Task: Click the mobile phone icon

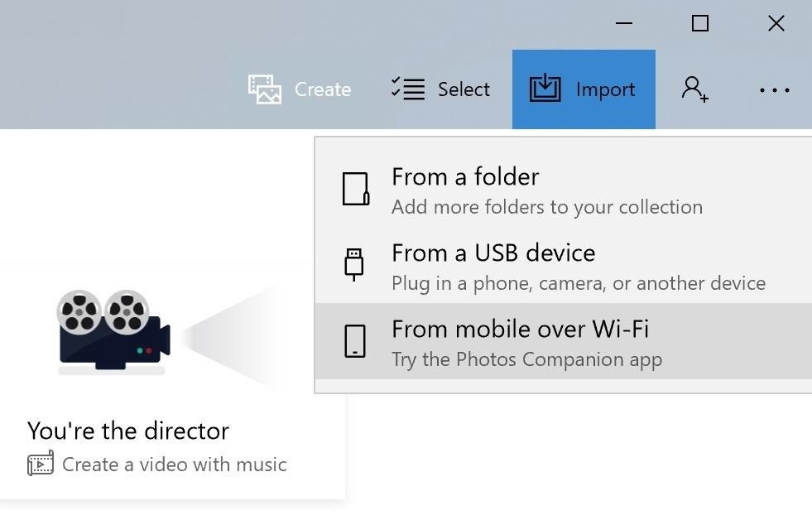Action: click(355, 341)
